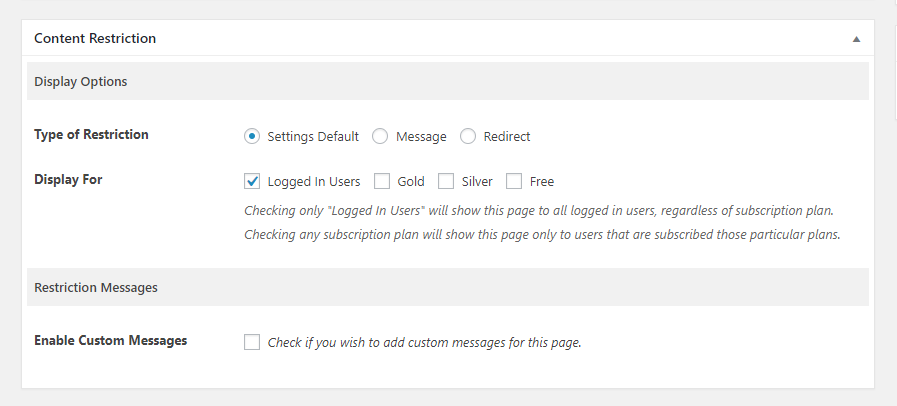The width and height of the screenshot is (897, 406).
Task: Click help text starting 'Checking any subscription'
Action: [x=542, y=234]
